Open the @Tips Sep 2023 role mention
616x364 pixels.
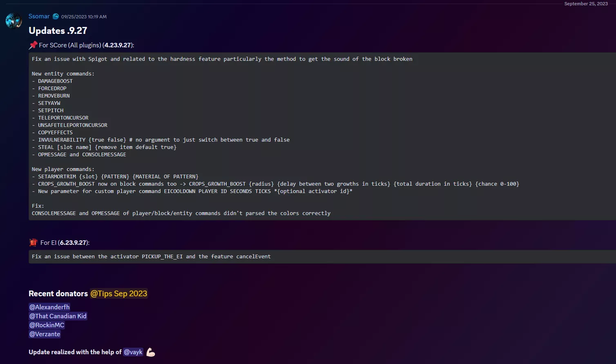118,293
